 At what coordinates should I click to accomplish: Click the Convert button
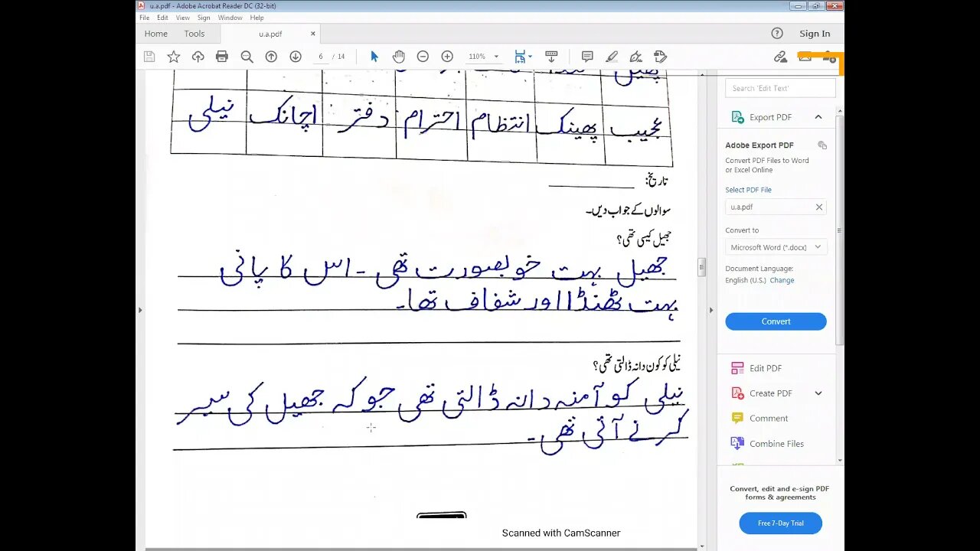click(x=776, y=321)
